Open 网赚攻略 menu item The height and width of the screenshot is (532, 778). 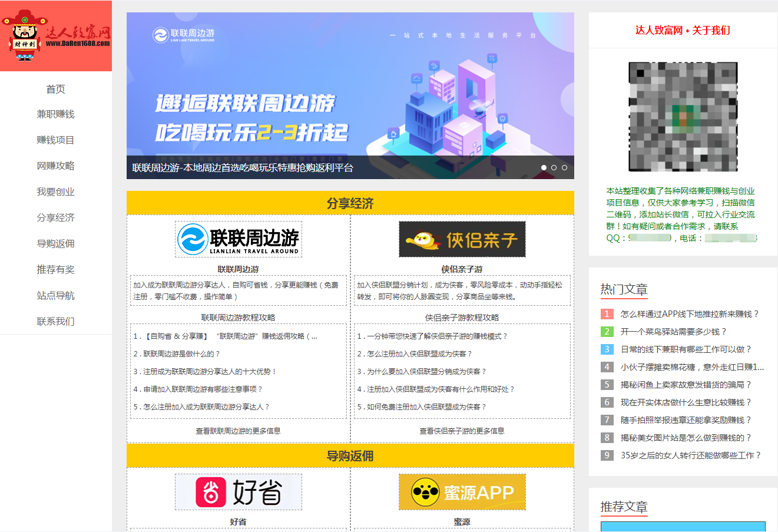pos(56,166)
